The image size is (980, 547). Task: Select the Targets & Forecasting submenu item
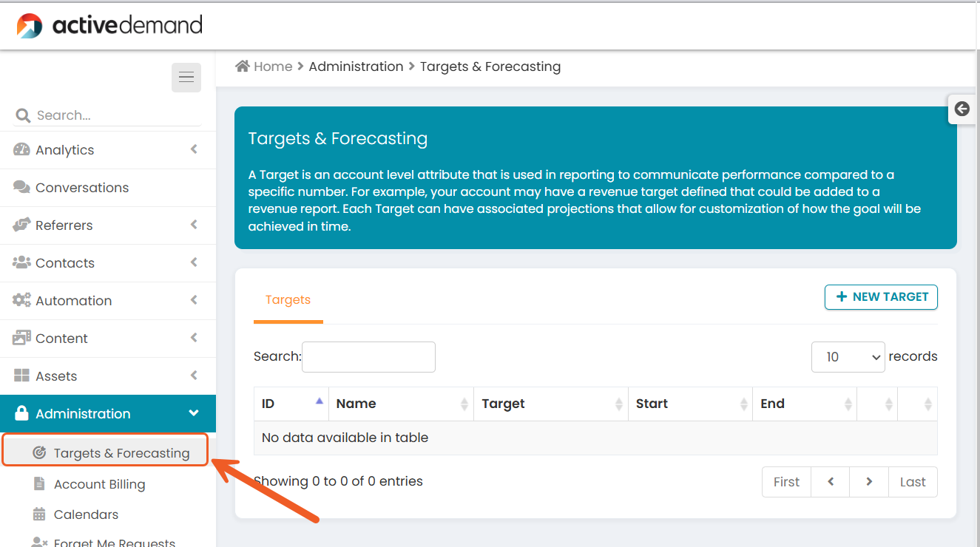[105, 452]
